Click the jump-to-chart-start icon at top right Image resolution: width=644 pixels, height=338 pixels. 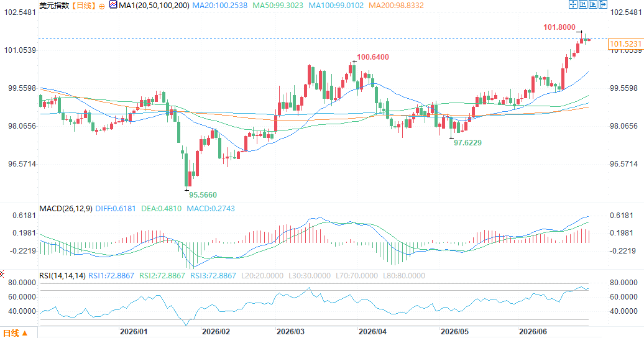(583, 4)
